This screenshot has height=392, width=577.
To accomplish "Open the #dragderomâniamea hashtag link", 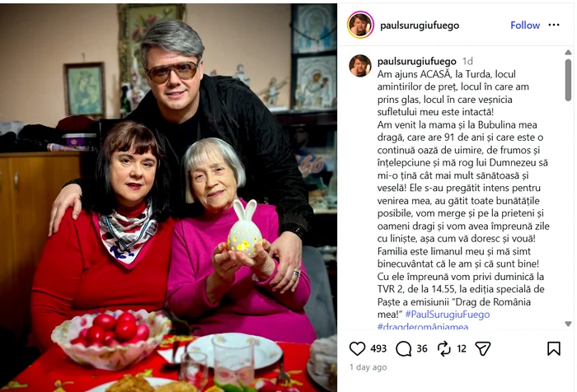I will point(423,326).
